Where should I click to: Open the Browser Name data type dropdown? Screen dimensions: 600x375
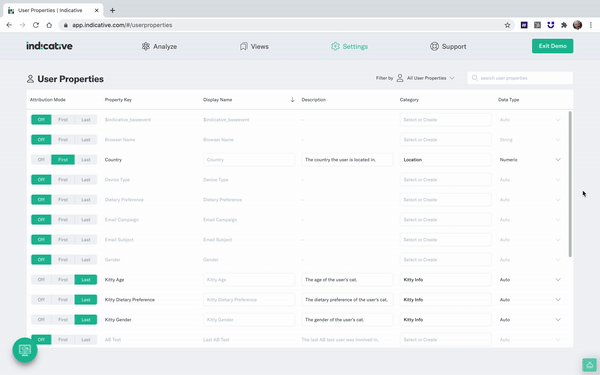click(558, 140)
